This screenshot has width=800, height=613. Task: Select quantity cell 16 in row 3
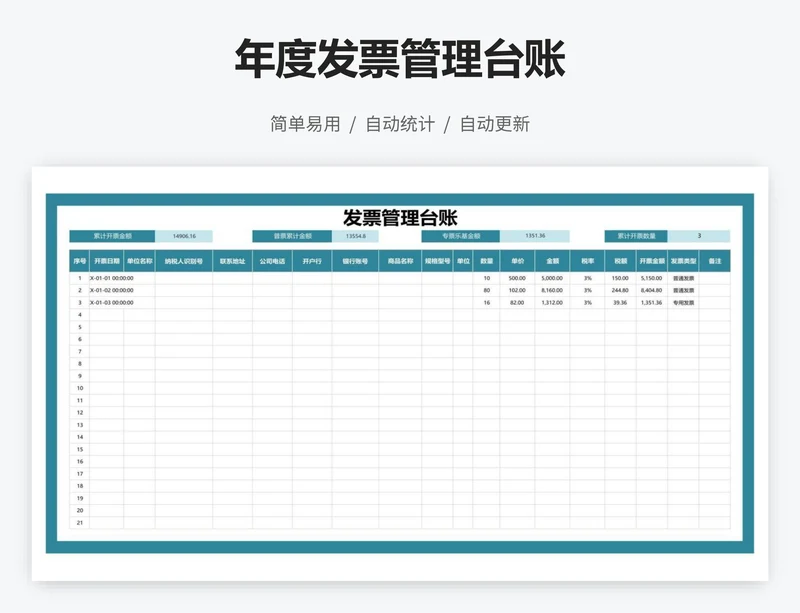pyautogui.click(x=487, y=303)
